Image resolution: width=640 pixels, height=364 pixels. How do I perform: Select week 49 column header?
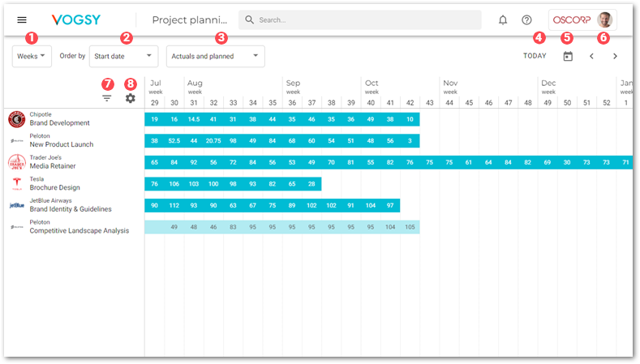(x=548, y=103)
